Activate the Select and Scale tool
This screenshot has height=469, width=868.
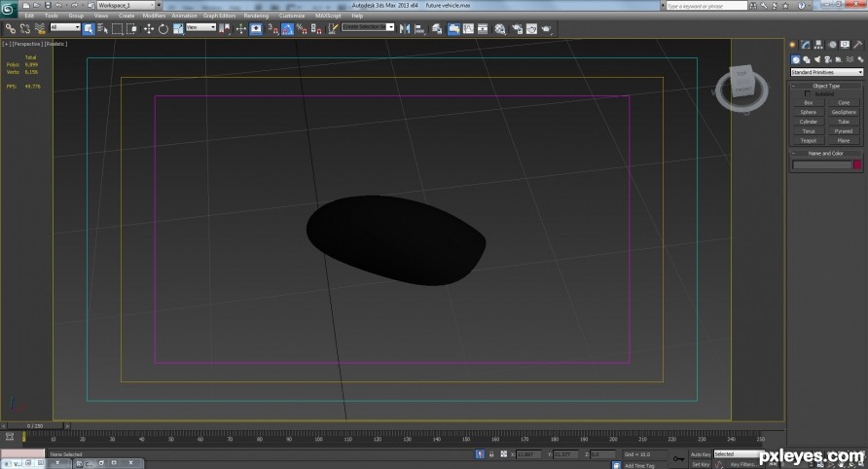(x=178, y=29)
